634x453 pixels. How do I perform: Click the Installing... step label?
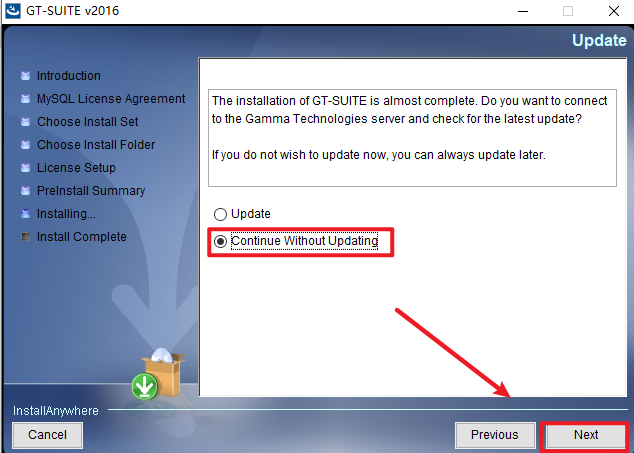click(66, 214)
